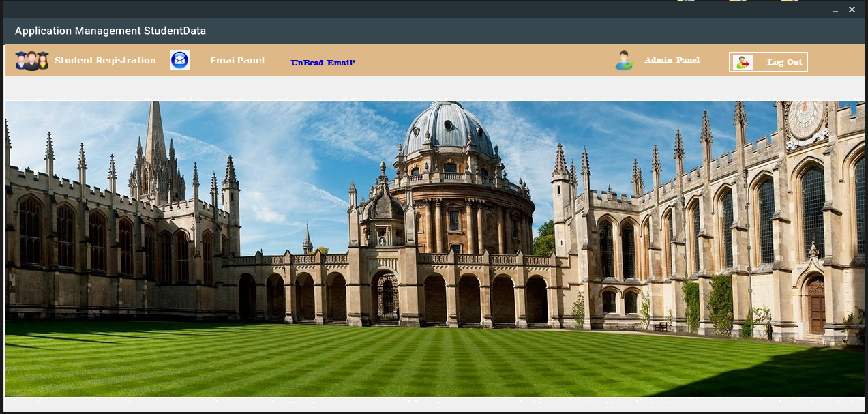Minimize the application window
The image size is (868, 414).
(x=835, y=10)
